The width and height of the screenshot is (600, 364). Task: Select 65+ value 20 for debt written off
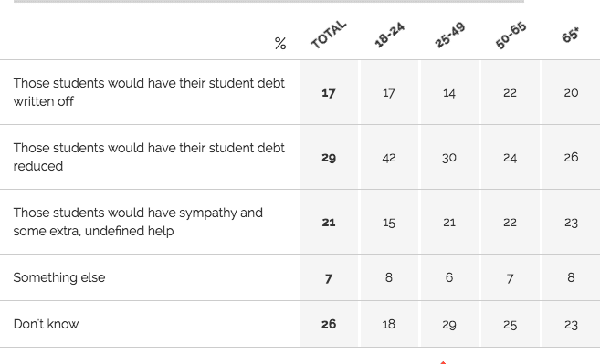(x=571, y=93)
